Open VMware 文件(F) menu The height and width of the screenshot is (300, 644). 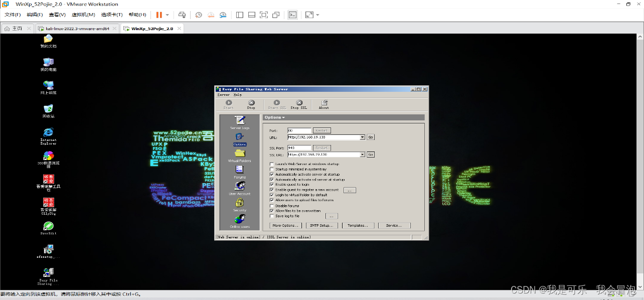(x=13, y=15)
